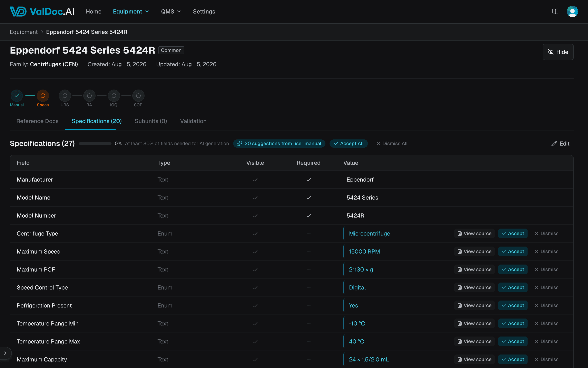Image resolution: width=588 pixels, height=368 pixels.
Task: Accept the Digital suggestion
Action: coord(513,287)
